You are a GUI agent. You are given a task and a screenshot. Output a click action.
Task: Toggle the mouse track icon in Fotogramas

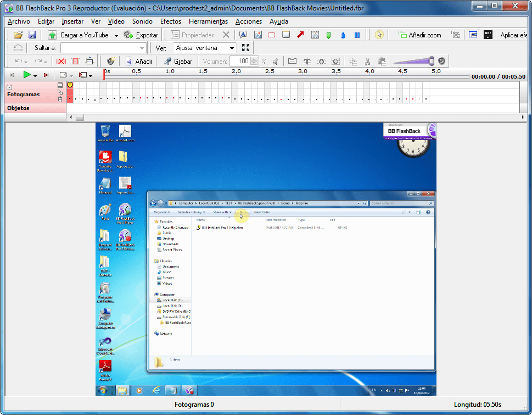[60, 99]
